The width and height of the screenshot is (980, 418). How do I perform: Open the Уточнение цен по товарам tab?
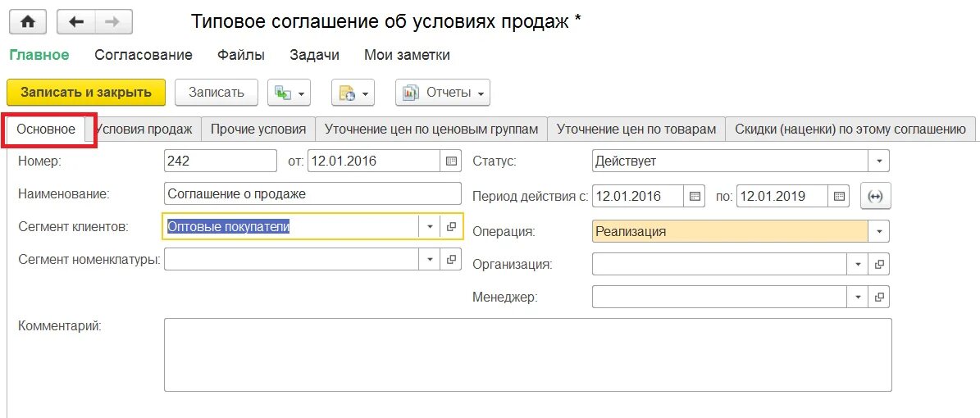pos(636,129)
